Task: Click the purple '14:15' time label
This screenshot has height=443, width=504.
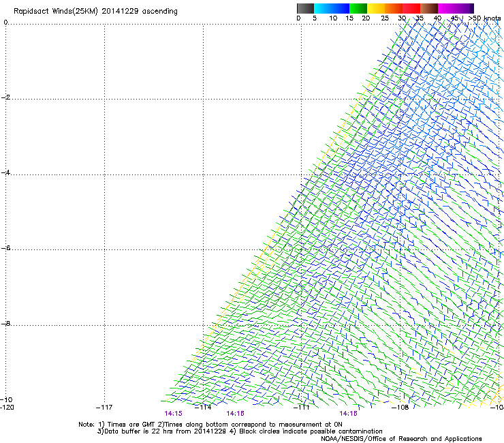Action: tap(173, 414)
